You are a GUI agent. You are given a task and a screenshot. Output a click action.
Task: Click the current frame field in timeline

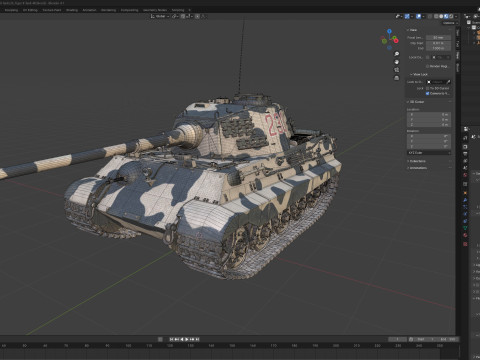(x=398, y=339)
